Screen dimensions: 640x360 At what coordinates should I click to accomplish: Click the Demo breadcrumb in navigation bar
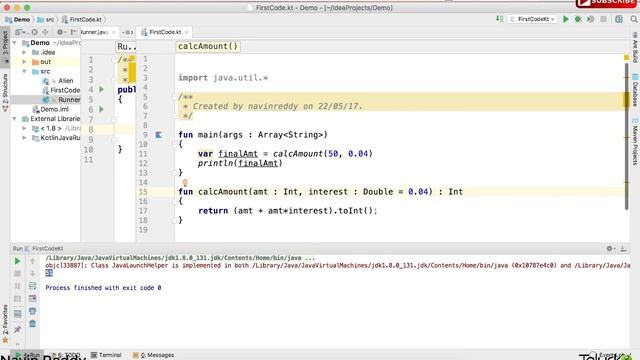18,20
